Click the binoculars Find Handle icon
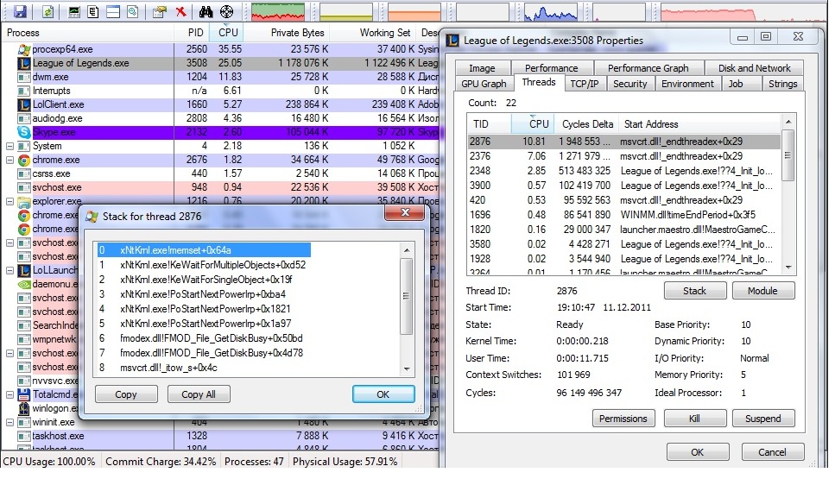835x504 pixels. (x=206, y=12)
